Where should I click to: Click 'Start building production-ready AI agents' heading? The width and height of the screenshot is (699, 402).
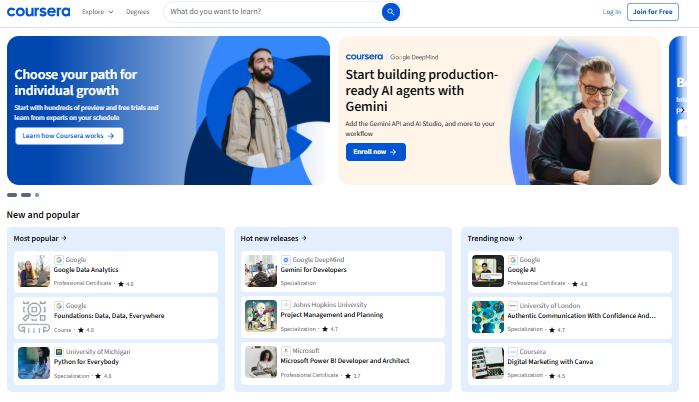point(422,90)
